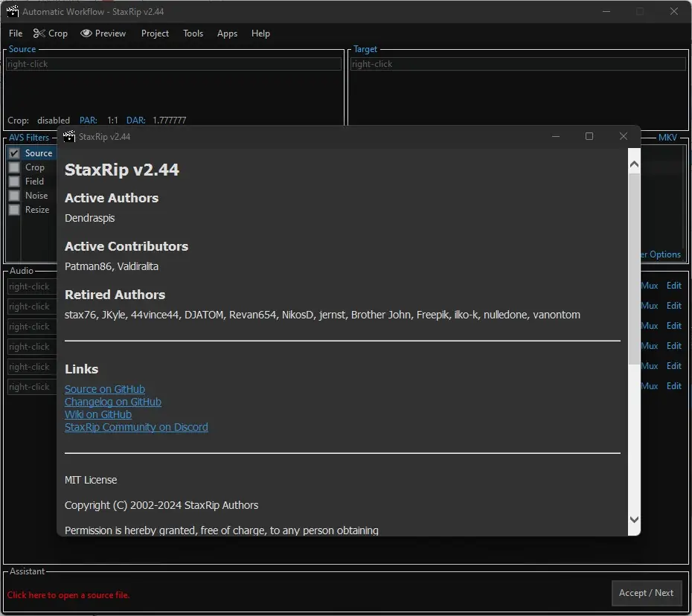Click the about dialog scrollbar thumb

pos(634,269)
